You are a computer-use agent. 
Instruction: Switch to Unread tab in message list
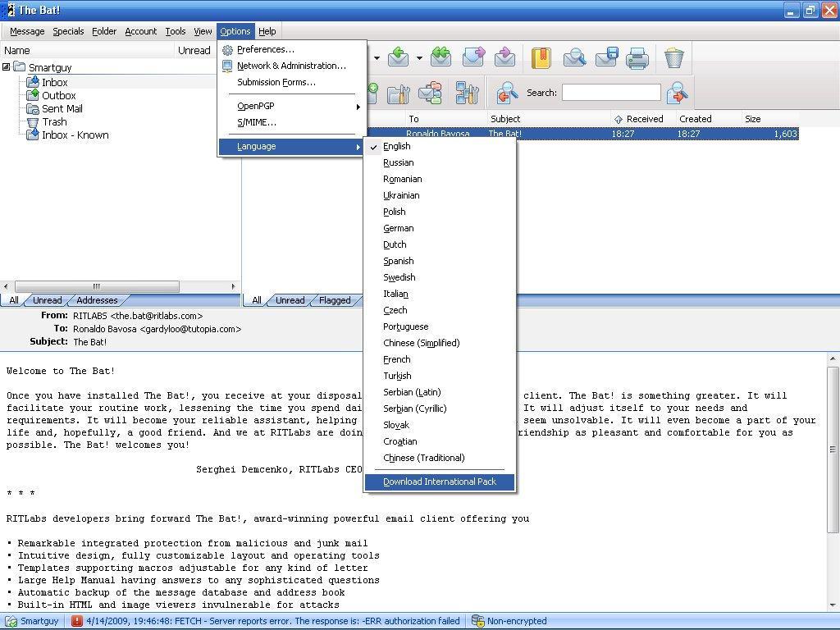click(x=290, y=300)
